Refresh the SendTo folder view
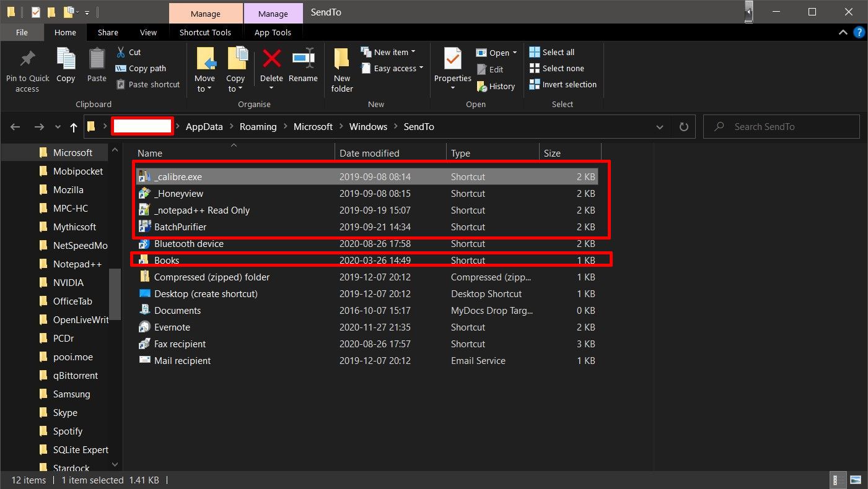 pyautogui.click(x=684, y=127)
